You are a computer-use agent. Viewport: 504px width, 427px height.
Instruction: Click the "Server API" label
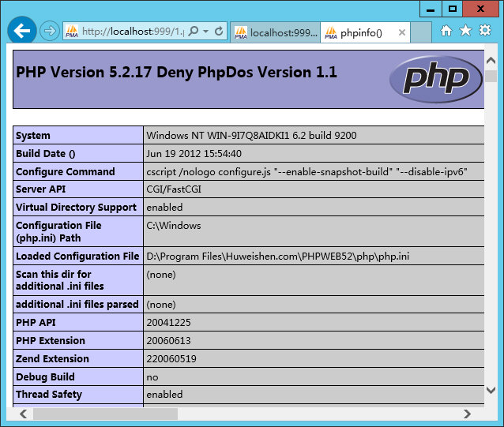pyautogui.click(x=40, y=189)
